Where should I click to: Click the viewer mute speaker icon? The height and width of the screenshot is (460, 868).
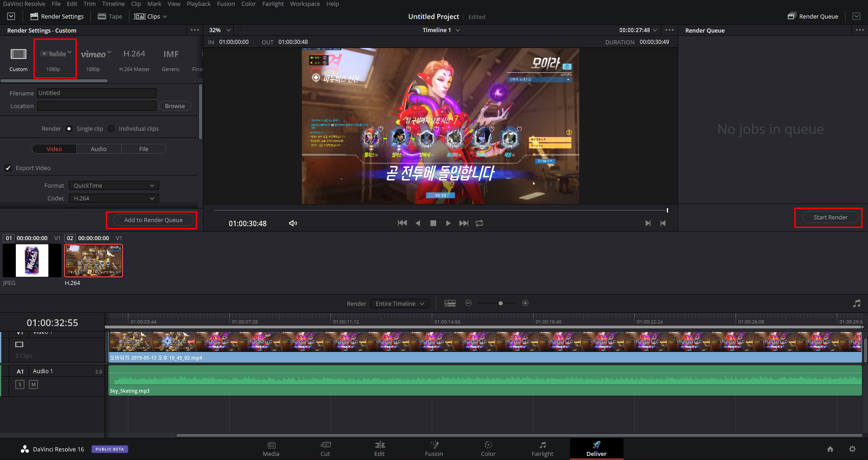click(x=293, y=223)
